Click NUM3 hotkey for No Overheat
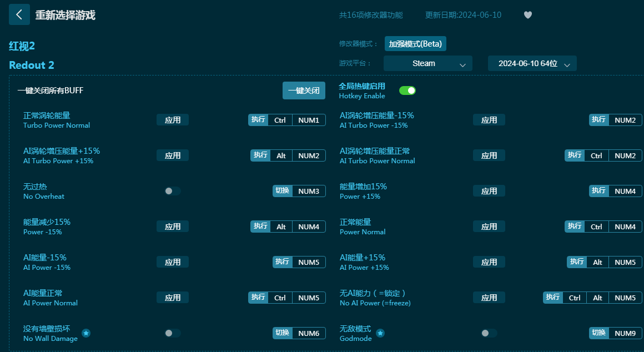Screen dimensions: 644x352 309,191
